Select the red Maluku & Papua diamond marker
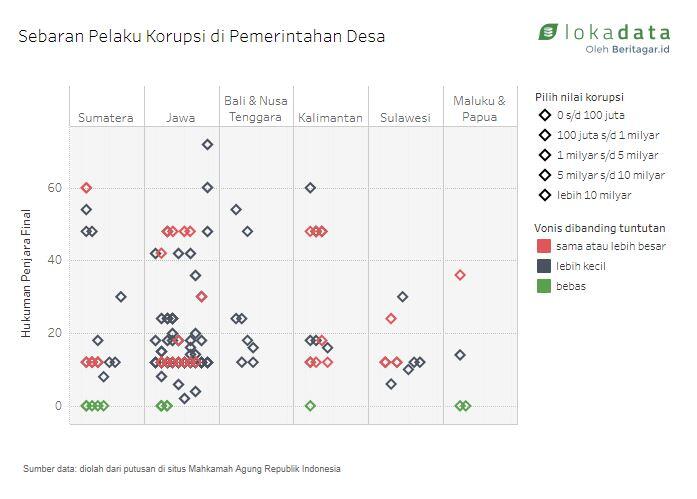The image size is (697, 499). tap(460, 275)
